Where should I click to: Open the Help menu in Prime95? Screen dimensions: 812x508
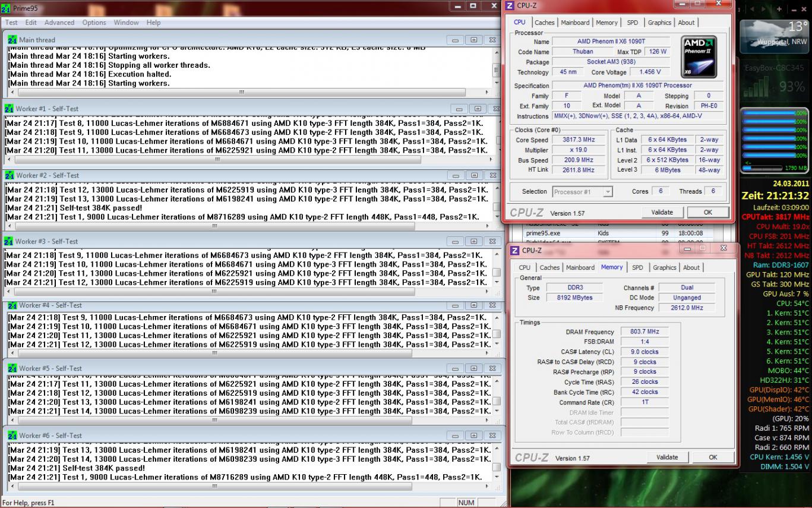(153, 23)
